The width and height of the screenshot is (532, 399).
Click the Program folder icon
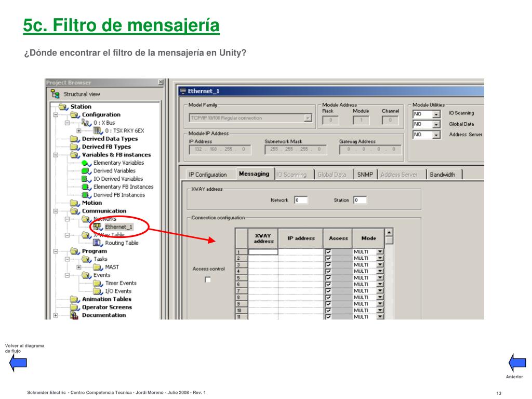click(x=75, y=251)
